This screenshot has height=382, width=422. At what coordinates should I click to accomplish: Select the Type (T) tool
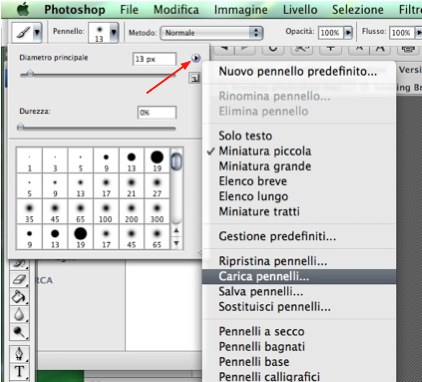tap(19, 371)
